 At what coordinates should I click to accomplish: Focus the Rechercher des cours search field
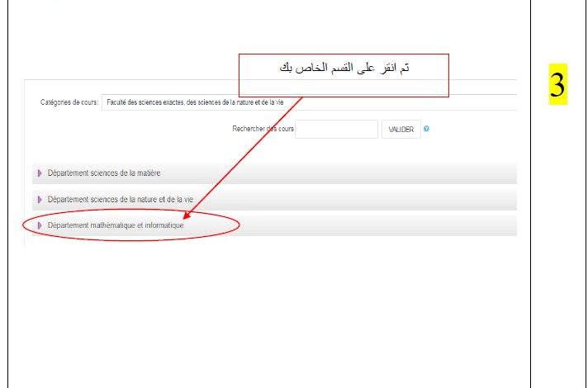[336, 130]
